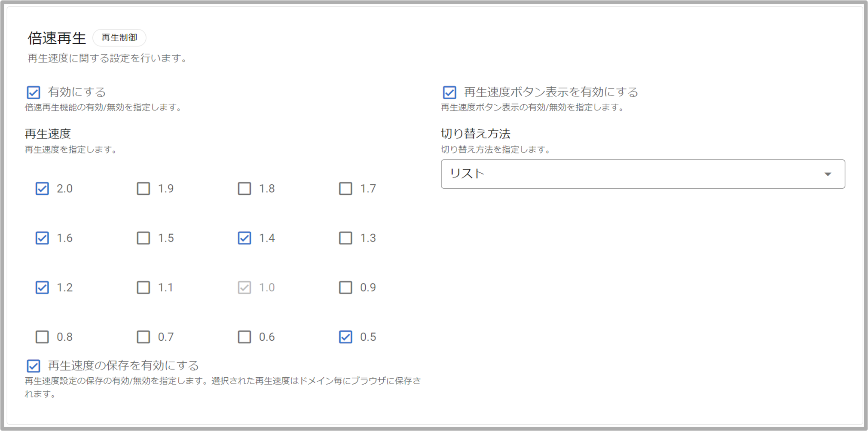Screen dimensions: 868x431
Task: Enable the 1.9 speed checkbox
Action: (x=143, y=189)
